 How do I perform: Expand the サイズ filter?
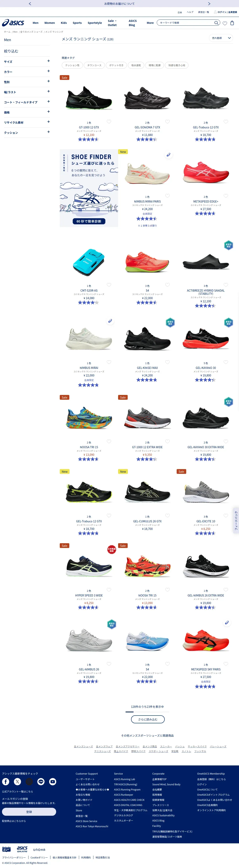coord(27,61)
